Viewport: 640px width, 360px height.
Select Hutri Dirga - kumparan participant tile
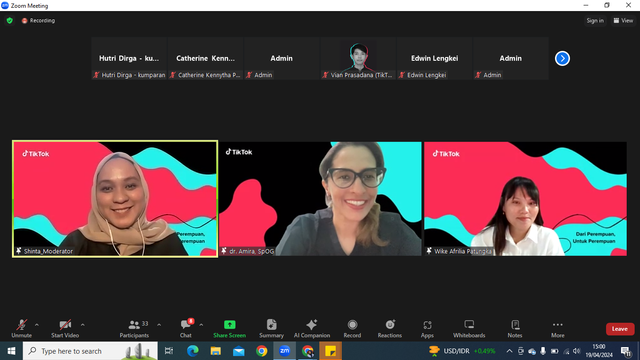pos(129,58)
